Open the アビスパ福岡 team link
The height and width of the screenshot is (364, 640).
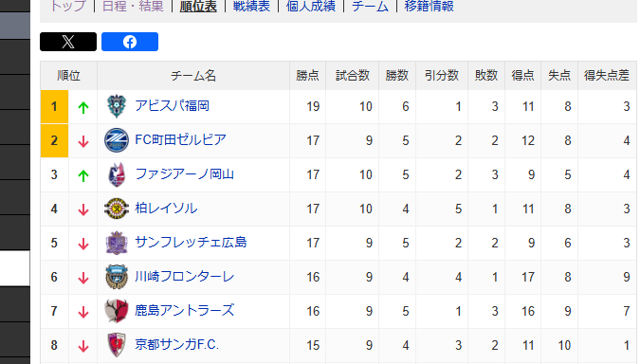172,106
